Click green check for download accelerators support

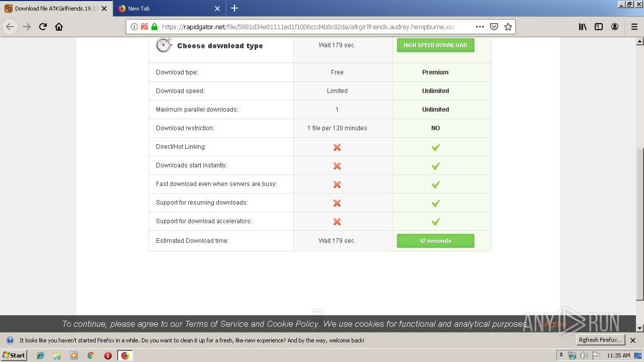coord(436,222)
